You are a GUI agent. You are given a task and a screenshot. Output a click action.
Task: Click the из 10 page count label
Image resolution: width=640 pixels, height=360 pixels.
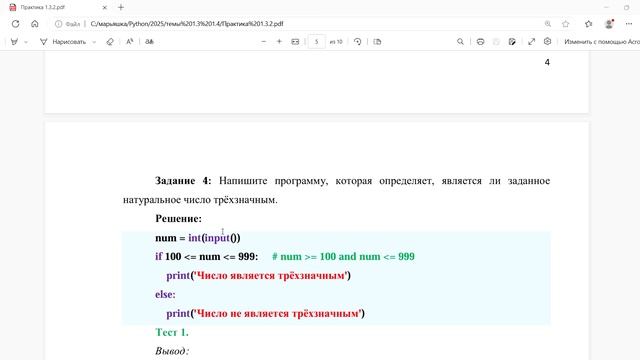[336, 42]
